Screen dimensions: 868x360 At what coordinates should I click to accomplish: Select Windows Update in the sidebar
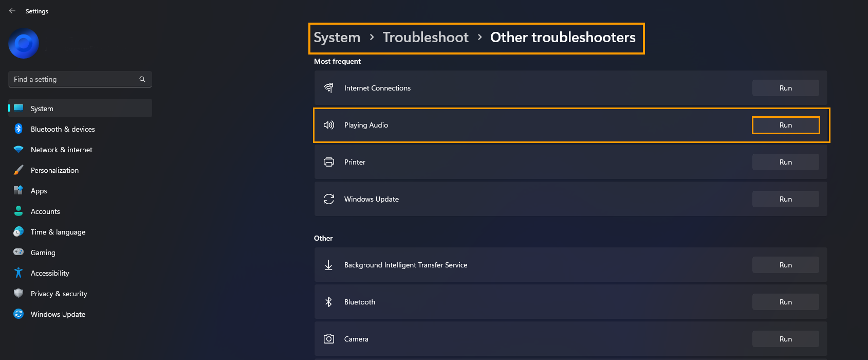pos(80,314)
